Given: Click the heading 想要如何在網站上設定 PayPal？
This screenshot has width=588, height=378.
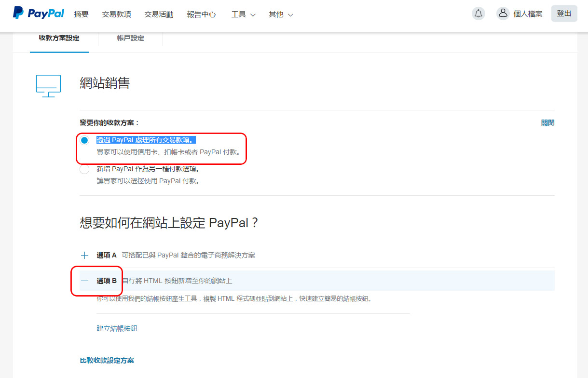Looking at the screenshot, I should 169,223.
